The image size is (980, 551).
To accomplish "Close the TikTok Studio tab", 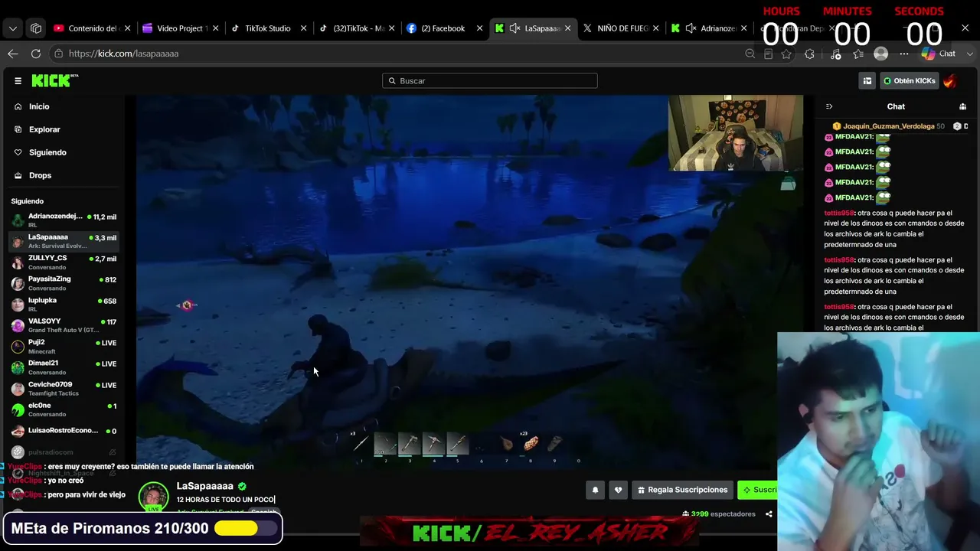I will (x=303, y=28).
